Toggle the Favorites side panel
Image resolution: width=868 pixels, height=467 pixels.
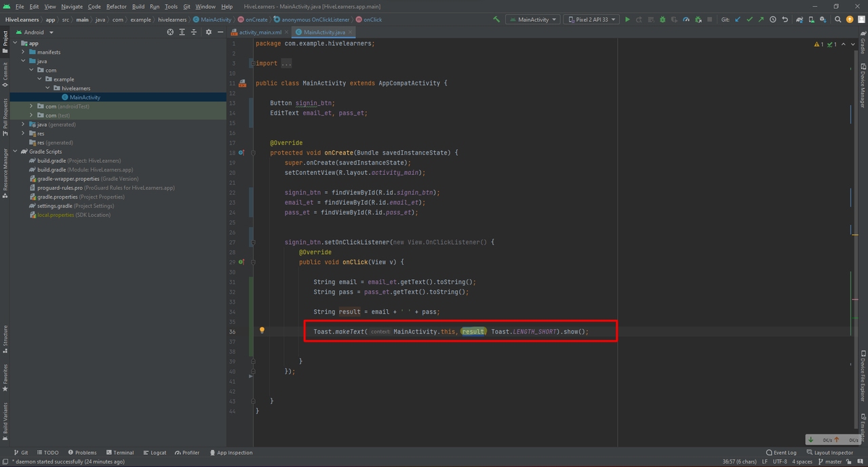click(x=5, y=378)
